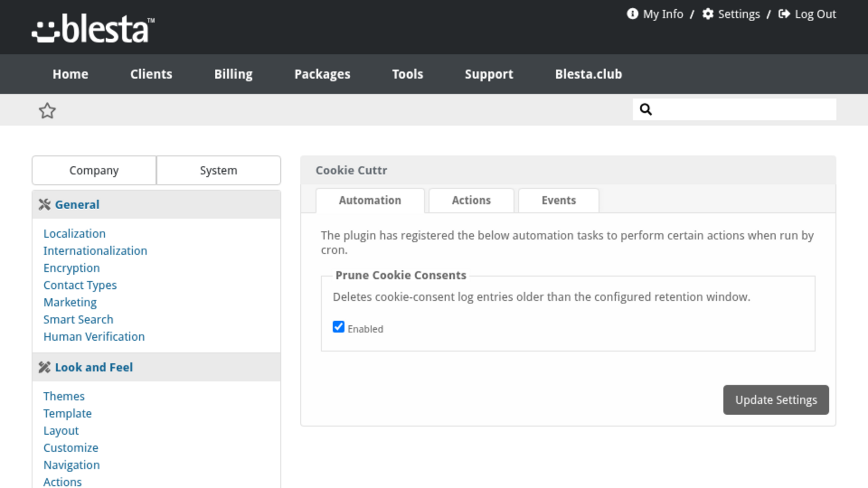Go to Localization settings

click(x=75, y=234)
